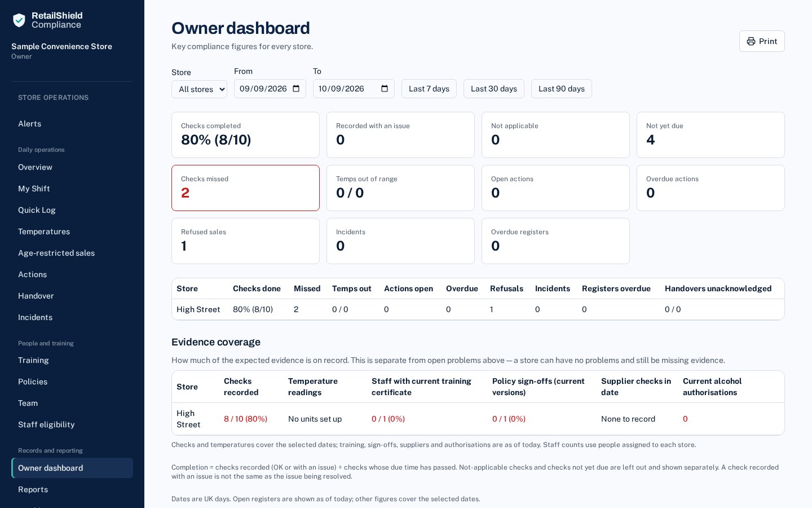Apply the Last 7 days filter

click(x=429, y=89)
